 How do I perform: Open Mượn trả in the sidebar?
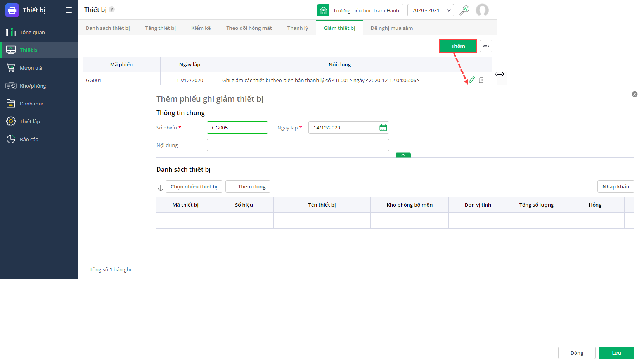coord(39,68)
